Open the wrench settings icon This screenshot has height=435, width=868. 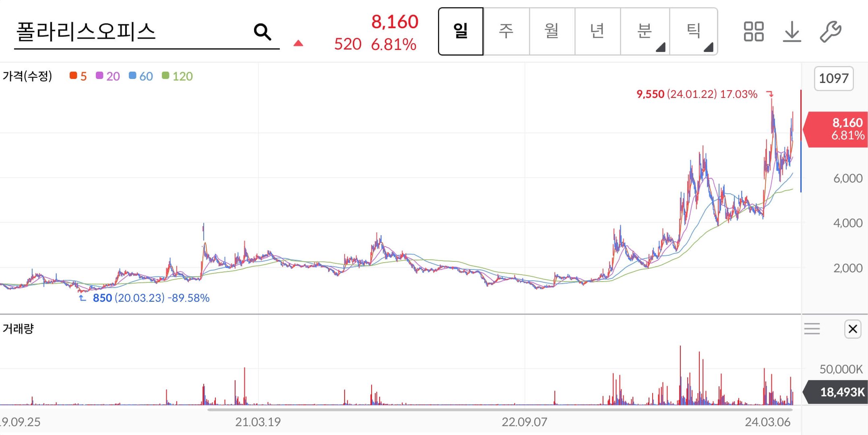(x=830, y=31)
